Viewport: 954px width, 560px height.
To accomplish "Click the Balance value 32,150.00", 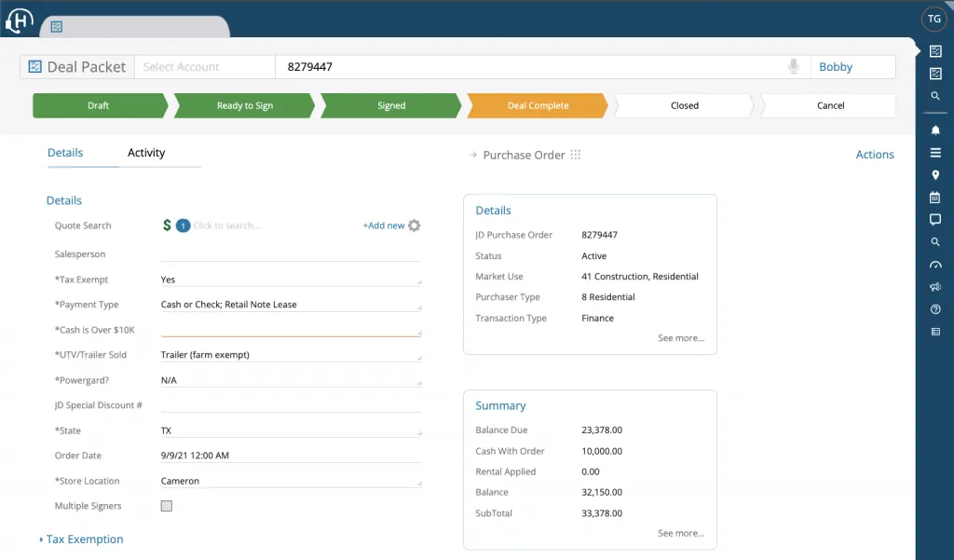I will pyautogui.click(x=602, y=492).
